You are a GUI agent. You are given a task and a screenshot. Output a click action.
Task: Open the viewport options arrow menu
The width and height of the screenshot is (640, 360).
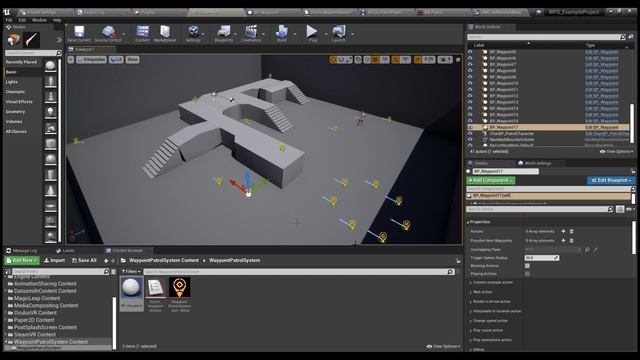(71, 60)
